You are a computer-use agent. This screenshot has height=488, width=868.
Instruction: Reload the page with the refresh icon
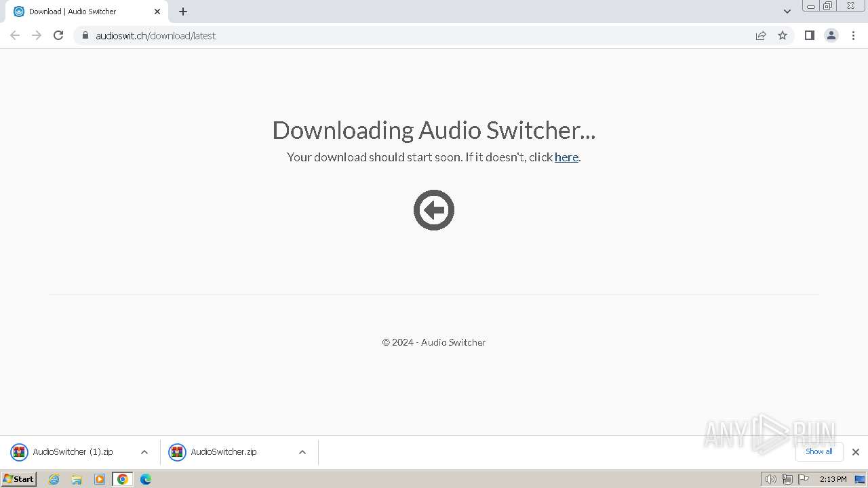click(x=58, y=35)
